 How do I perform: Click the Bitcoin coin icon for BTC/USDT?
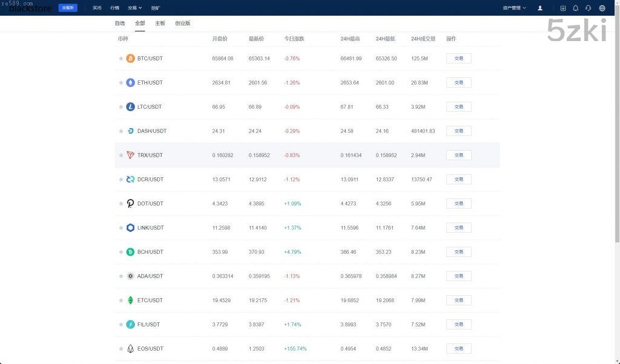point(130,59)
